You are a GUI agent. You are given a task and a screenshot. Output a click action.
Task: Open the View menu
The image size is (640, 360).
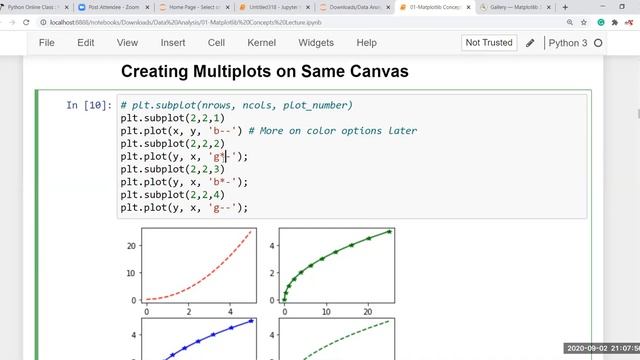point(127,42)
